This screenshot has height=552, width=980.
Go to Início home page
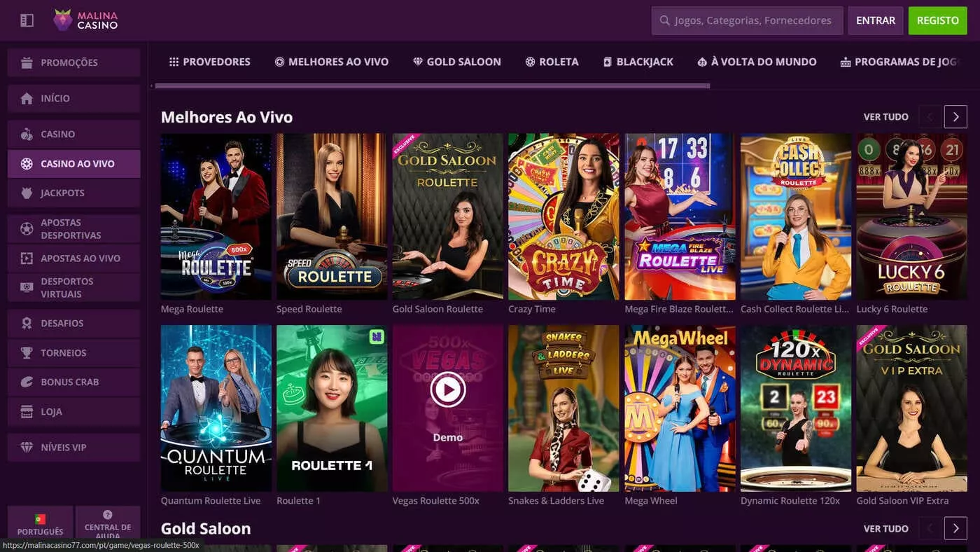pos(73,98)
